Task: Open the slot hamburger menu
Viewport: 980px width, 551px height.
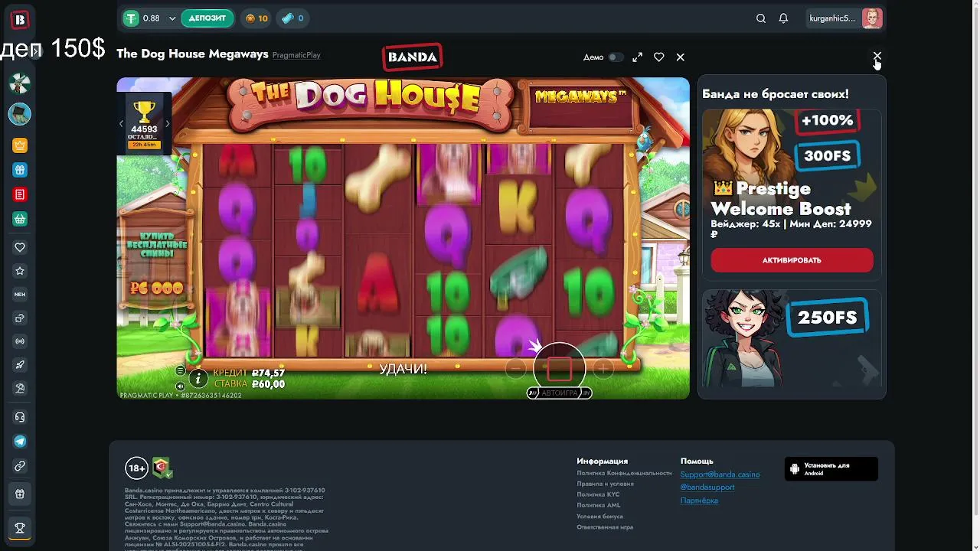Action: point(181,370)
